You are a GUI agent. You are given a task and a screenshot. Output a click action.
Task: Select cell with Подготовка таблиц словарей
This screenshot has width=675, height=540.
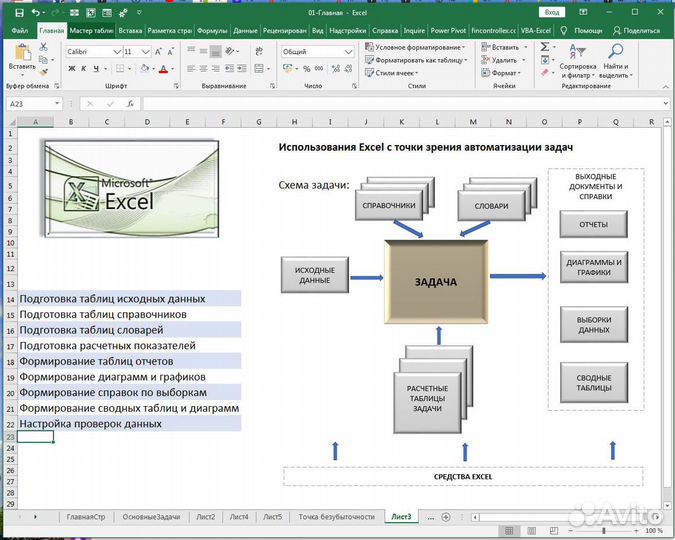129,330
